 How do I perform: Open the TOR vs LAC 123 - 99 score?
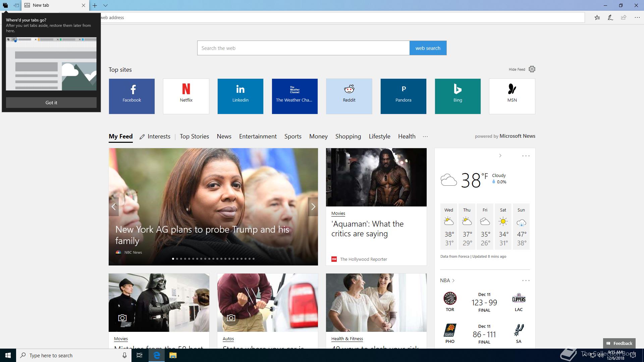click(484, 302)
